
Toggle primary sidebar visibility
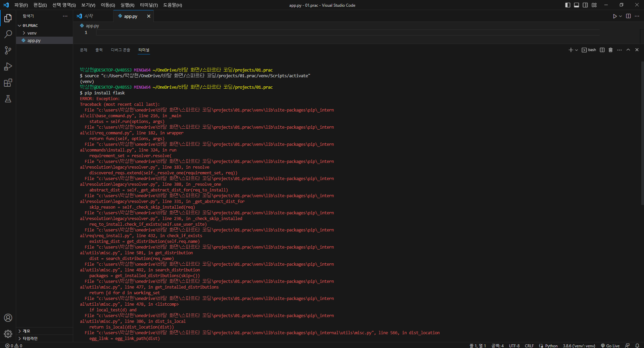click(568, 5)
